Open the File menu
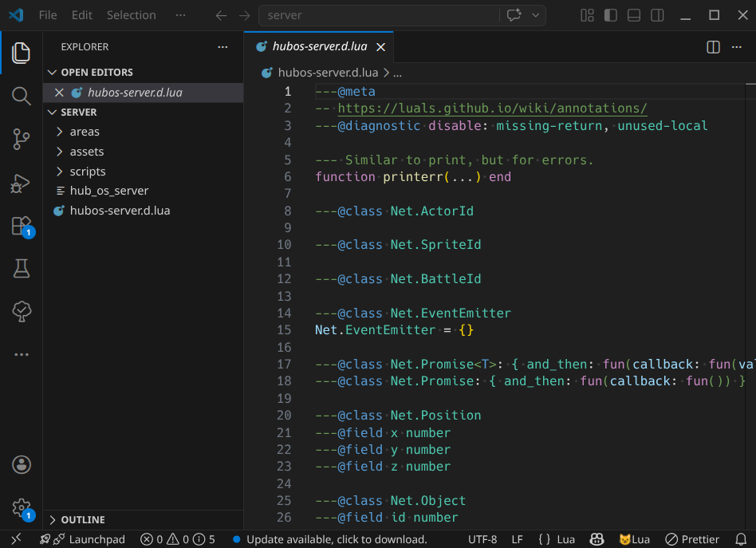Viewport: 756px width, 548px height. 47,14
